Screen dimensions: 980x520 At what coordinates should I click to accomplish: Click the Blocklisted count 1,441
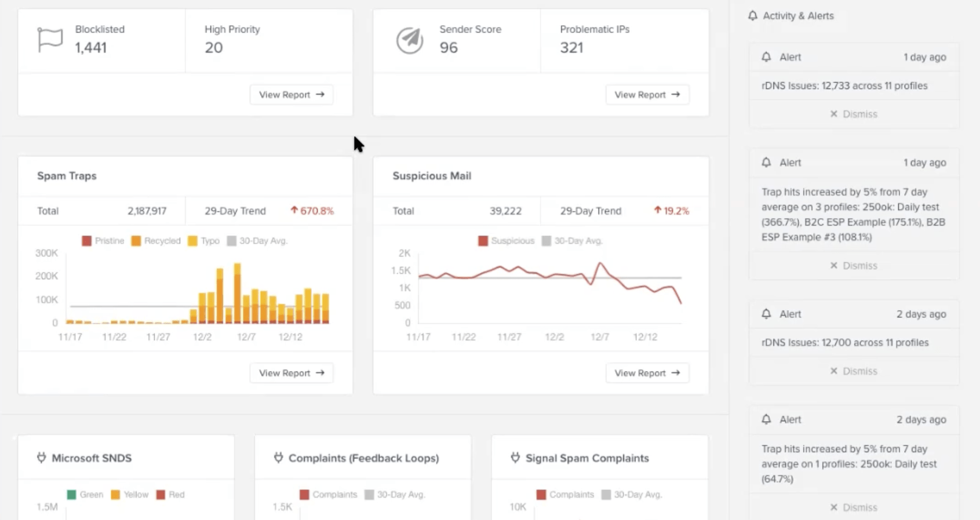(91, 47)
